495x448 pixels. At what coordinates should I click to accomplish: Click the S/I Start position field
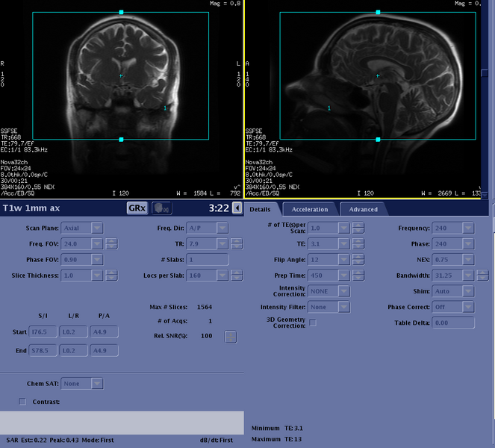click(x=43, y=332)
